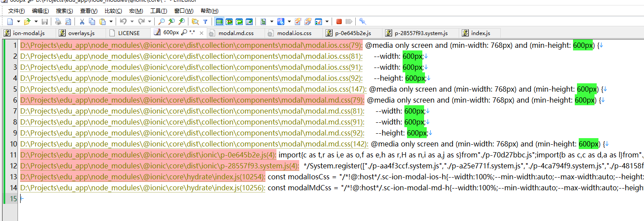
Task: Open the modal.md.css(79) result link
Action: 192,100
